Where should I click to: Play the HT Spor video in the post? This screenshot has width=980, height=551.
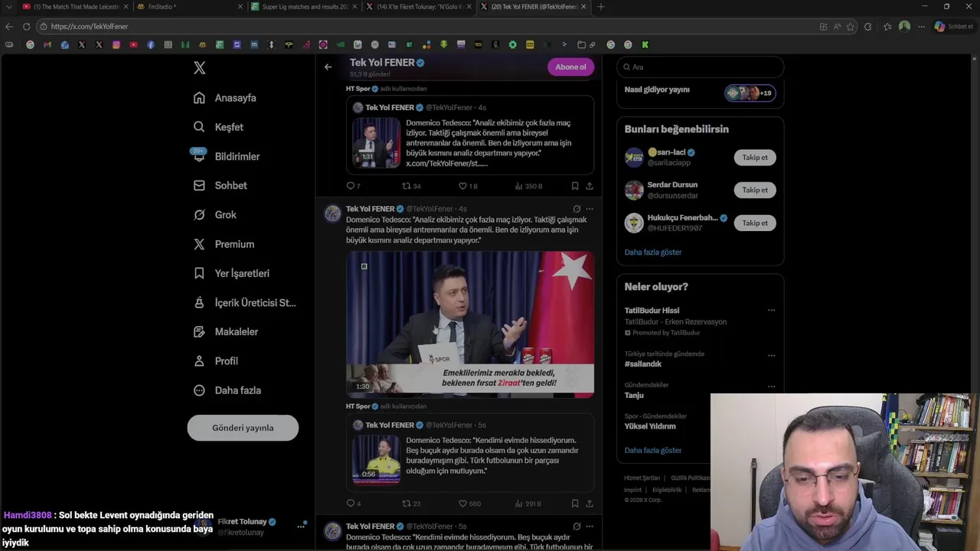(470, 324)
